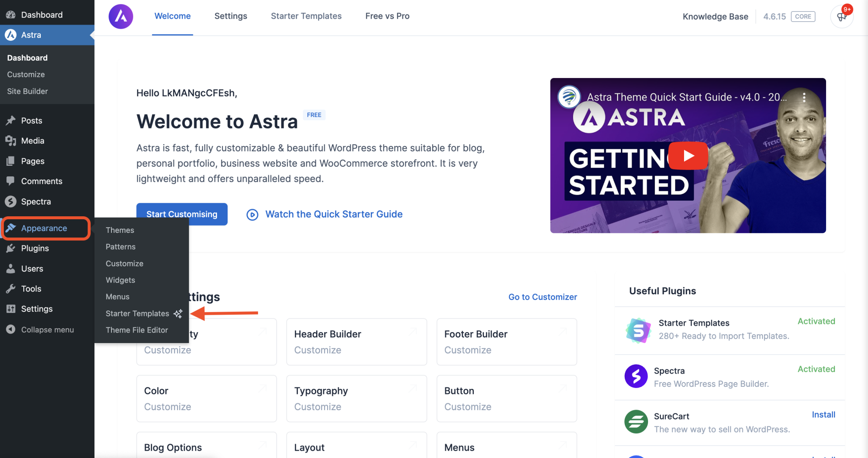Open the Users icon in the sidebar
This screenshot has width=868, height=458.
(11, 268)
